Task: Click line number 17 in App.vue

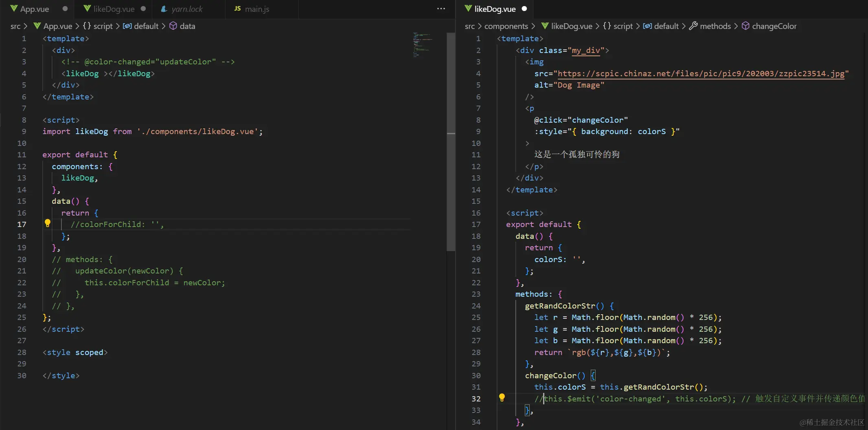Action: [22, 225]
